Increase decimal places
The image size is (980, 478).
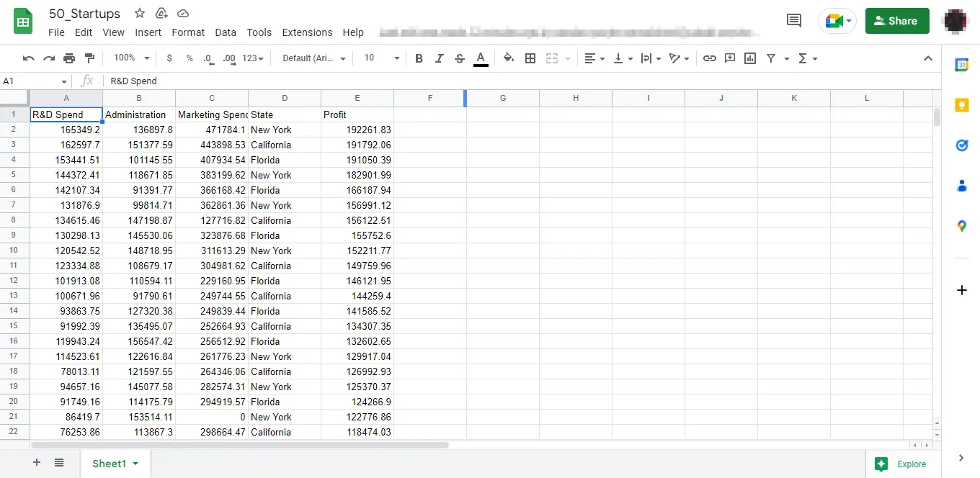tap(229, 58)
